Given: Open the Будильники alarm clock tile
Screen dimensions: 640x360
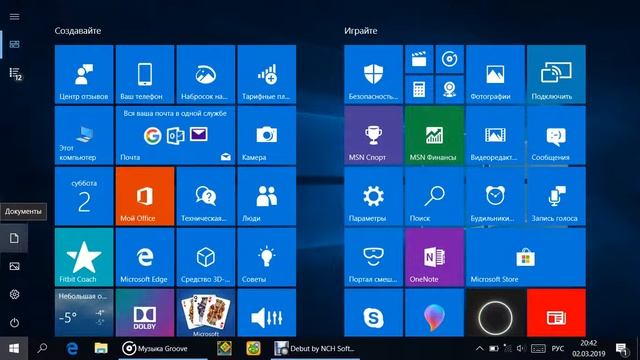Looking at the screenshot, I should (x=495, y=196).
